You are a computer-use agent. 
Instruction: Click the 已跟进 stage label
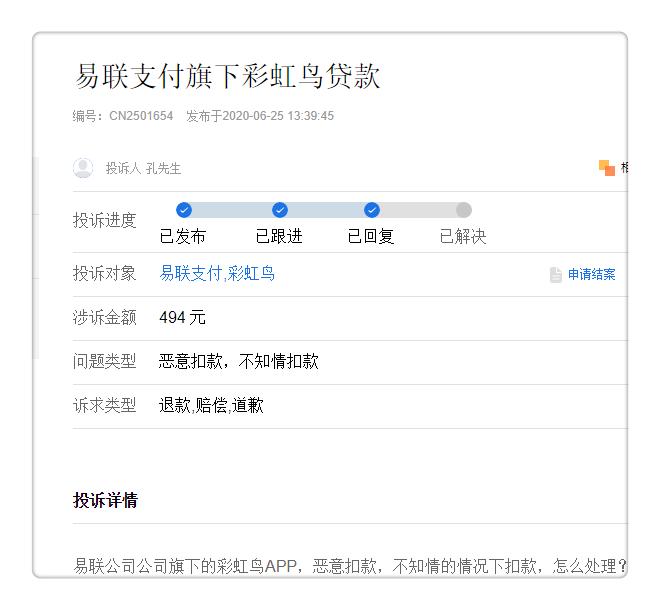[x=279, y=236]
